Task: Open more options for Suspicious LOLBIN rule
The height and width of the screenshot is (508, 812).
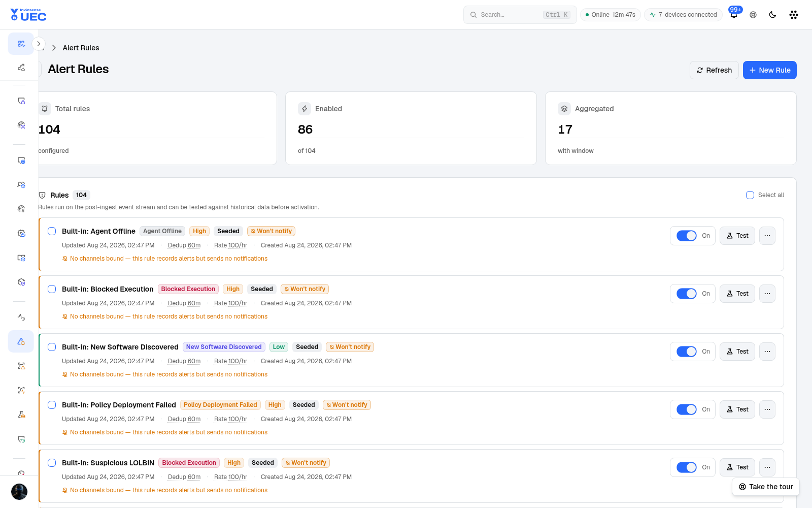Action: [767, 467]
